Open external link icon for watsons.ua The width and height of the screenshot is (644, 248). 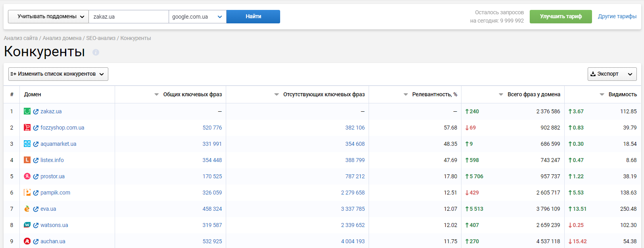coord(36,225)
